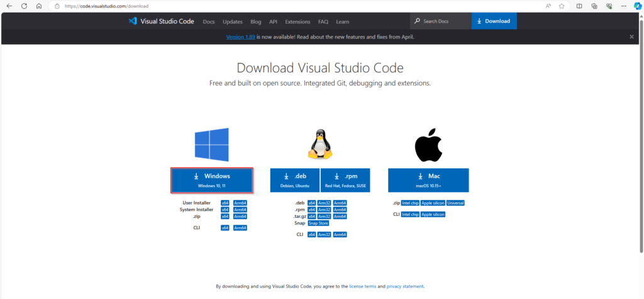Click the .deb Debian, Ubuntu download button
Image resolution: width=644 pixels, height=299 pixels.
click(x=295, y=180)
